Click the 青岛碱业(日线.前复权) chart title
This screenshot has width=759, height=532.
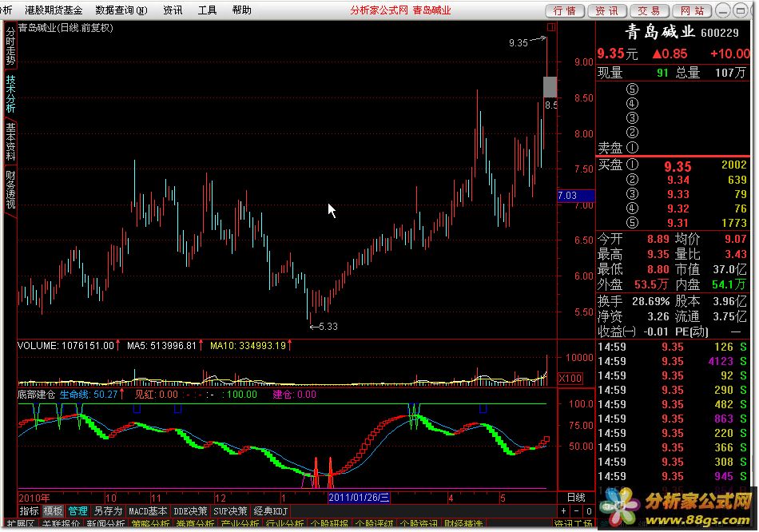(66, 28)
